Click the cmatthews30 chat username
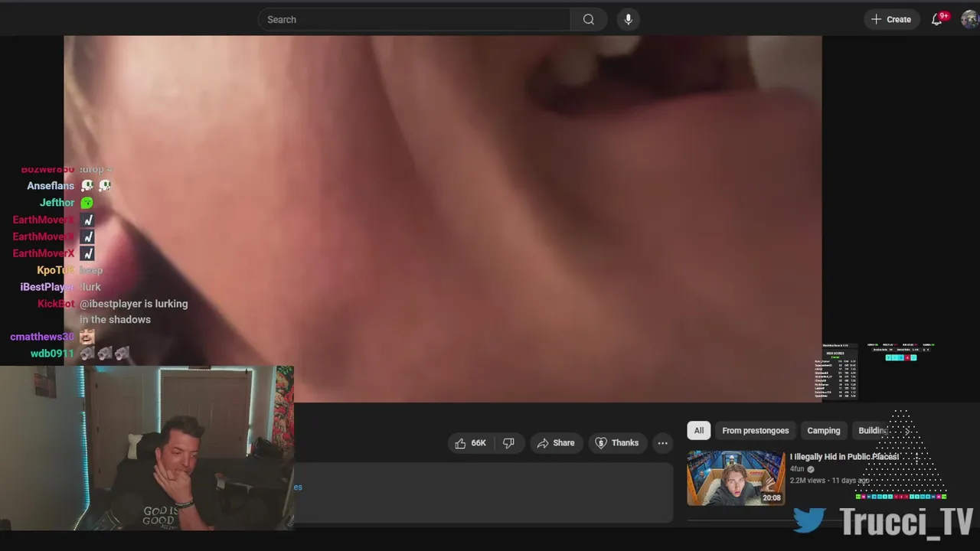This screenshot has height=551, width=980. (42, 337)
